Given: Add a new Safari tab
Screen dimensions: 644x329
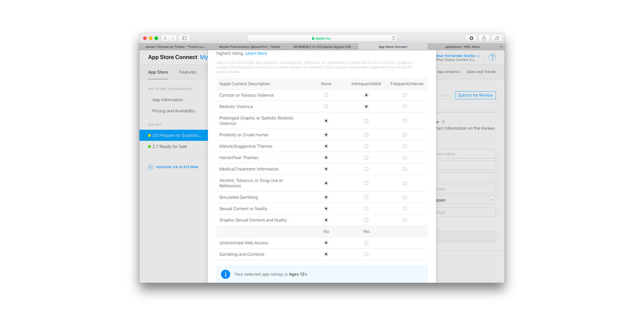Looking at the screenshot, I should (x=501, y=47).
